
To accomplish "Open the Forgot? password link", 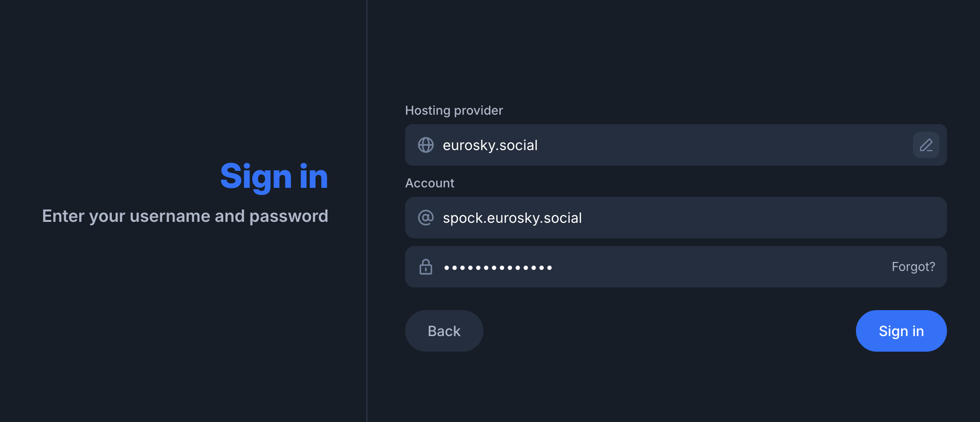I will (x=913, y=267).
